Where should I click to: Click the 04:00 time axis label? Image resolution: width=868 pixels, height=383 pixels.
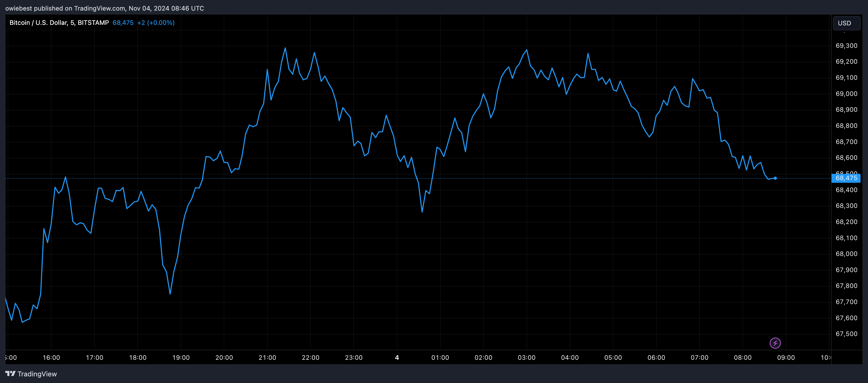(570, 357)
